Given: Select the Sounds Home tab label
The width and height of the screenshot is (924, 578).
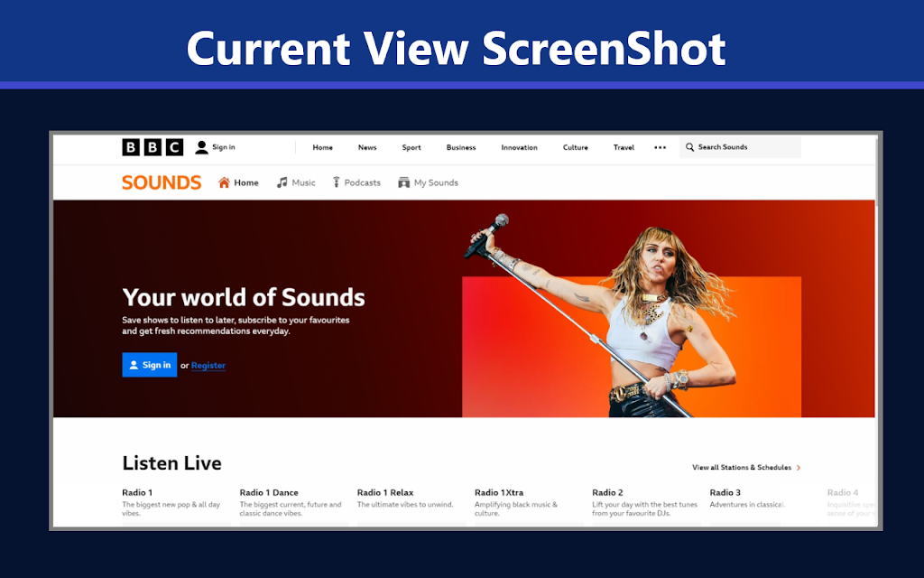Looking at the screenshot, I should tap(245, 182).
